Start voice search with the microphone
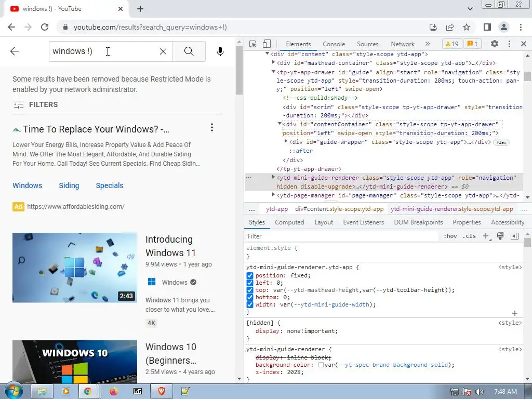Image resolution: width=532 pixels, height=399 pixels. pyautogui.click(x=220, y=51)
